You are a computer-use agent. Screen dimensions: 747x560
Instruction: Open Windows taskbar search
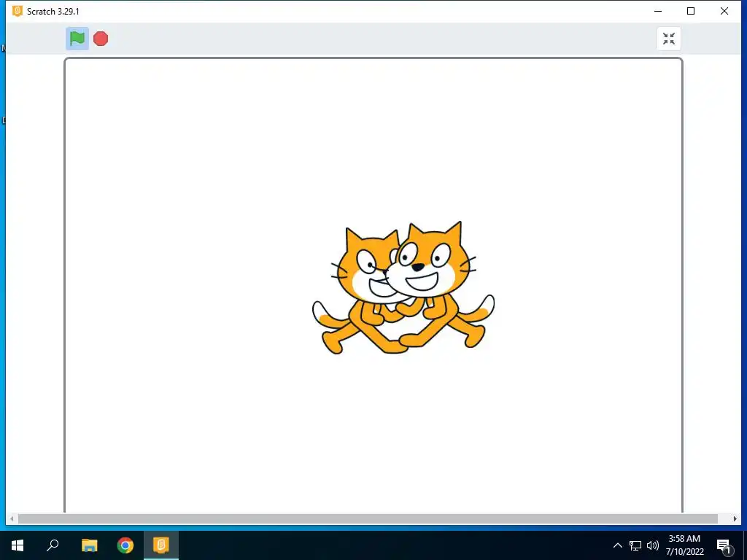(x=53, y=545)
